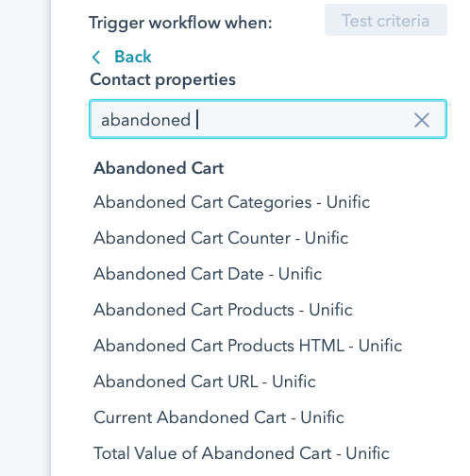This screenshot has height=476, width=470.
Task: Choose Abandoned Cart Categories - Unific property
Action: (x=231, y=202)
